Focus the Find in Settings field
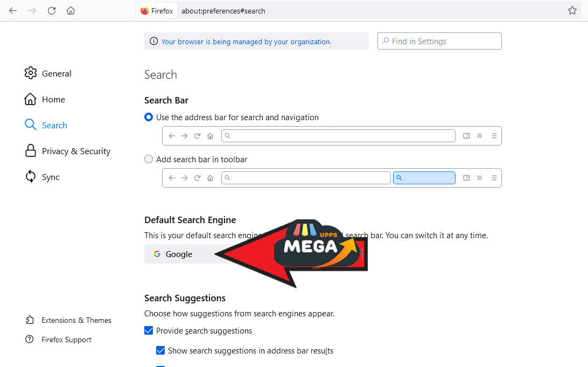This screenshot has height=367, width=588. pos(439,41)
